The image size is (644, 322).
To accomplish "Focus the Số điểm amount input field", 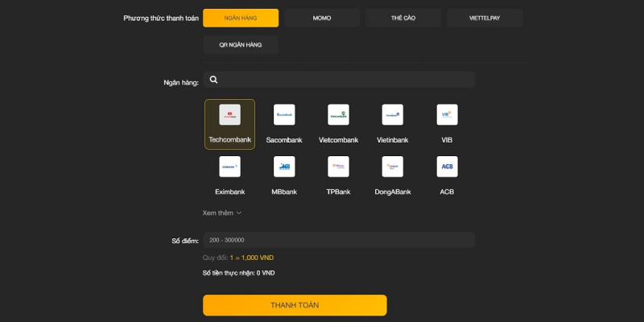I will point(339,240).
